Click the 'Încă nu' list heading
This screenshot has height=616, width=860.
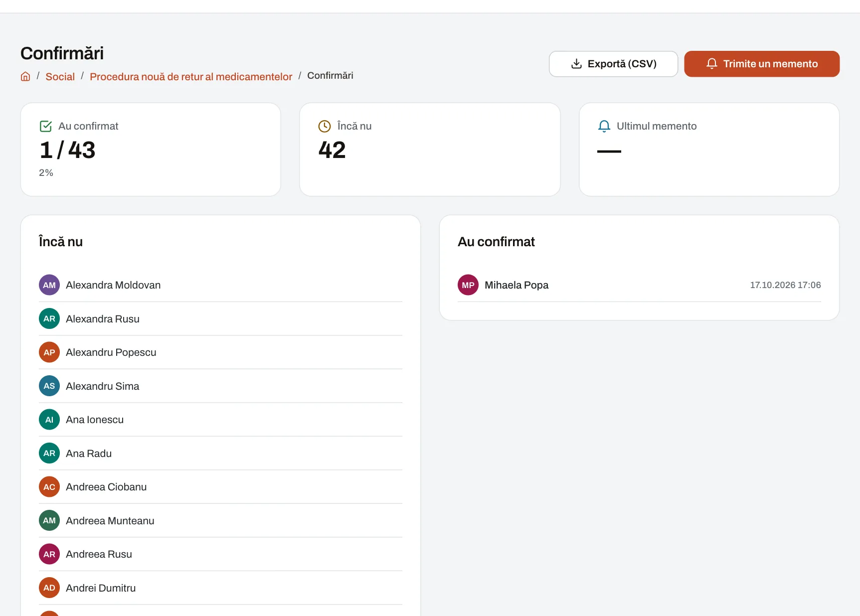tap(61, 242)
